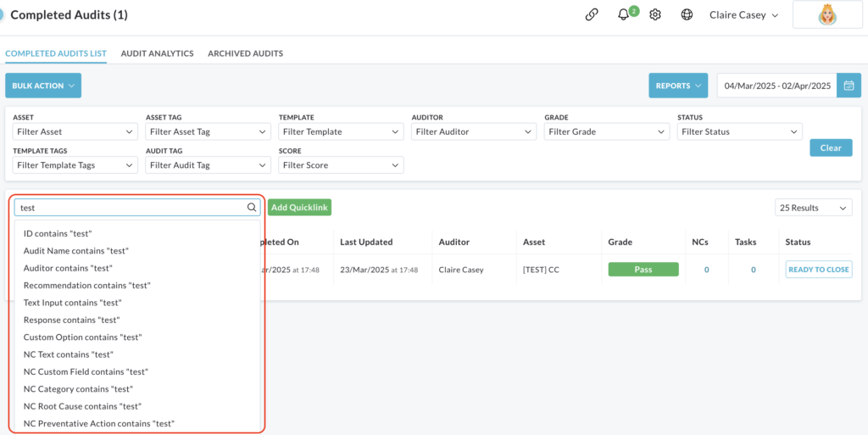This screenshot has height=435, width=868.
Task: Open the settings gear icon
Action: click(655, 15)
